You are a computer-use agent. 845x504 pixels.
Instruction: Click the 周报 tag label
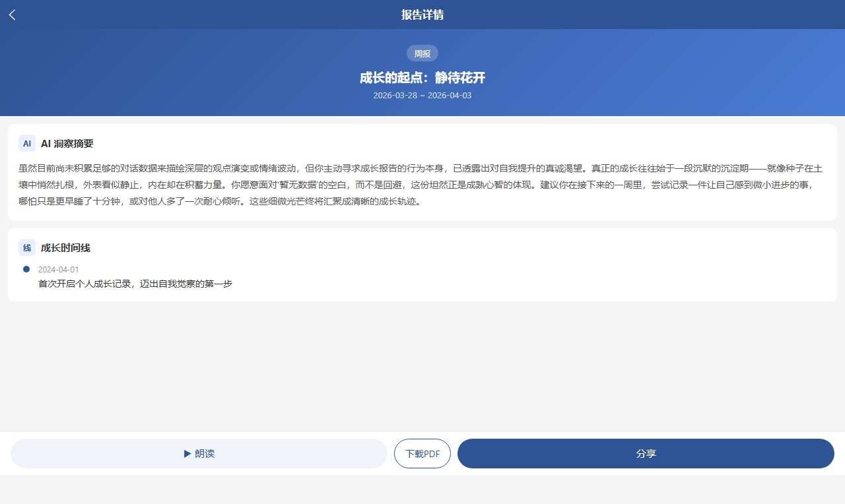tap(422, 53)
